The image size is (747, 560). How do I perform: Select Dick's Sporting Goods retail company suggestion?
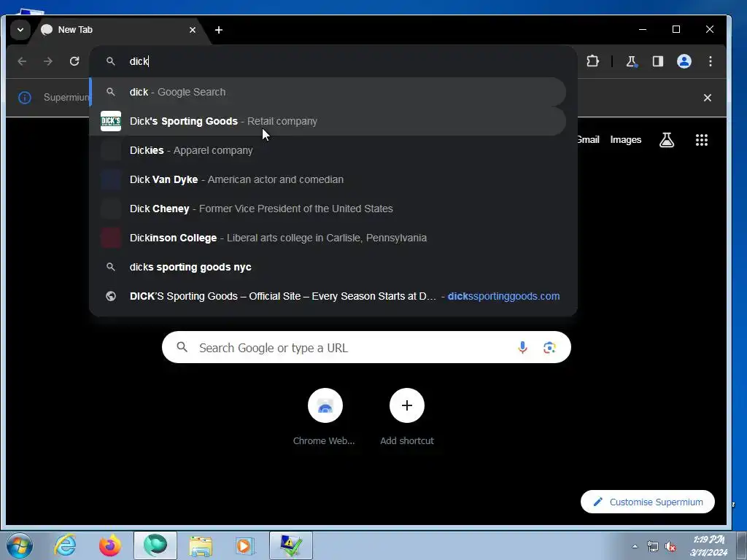[328, 121]
